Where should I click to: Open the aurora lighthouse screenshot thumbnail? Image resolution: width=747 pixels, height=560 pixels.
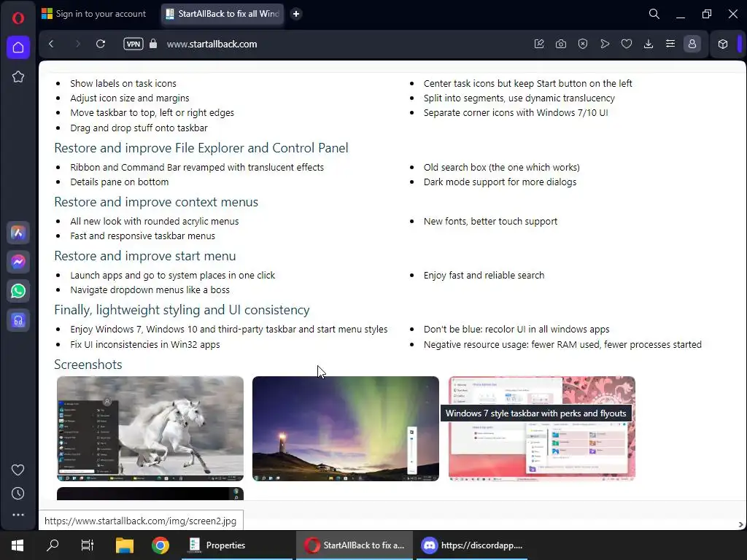345,429
